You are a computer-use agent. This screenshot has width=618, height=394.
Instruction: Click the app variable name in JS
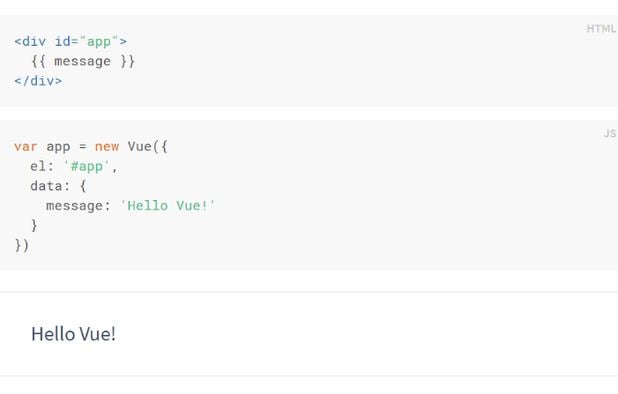point(58,147)
